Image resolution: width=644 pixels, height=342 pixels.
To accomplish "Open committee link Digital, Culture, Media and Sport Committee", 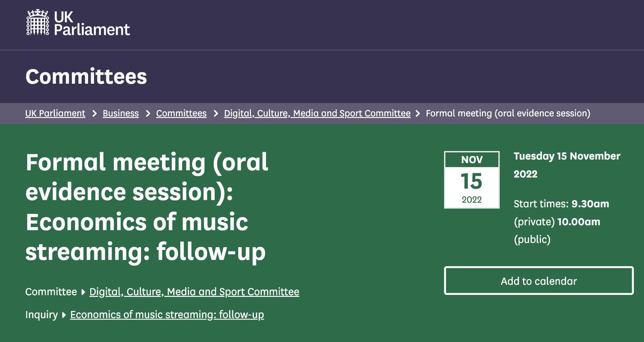I will [194, 292].
